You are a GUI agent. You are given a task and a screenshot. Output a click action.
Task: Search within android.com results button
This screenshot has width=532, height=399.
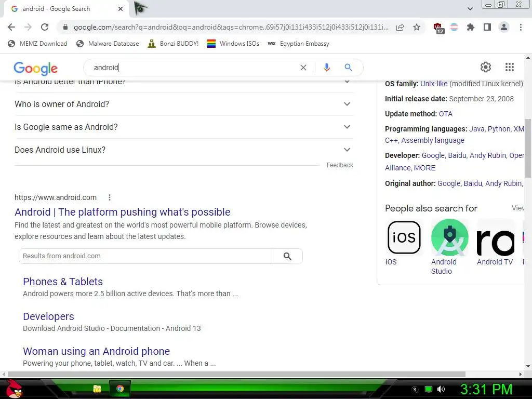pyautogui.click(x=287, y=256)
